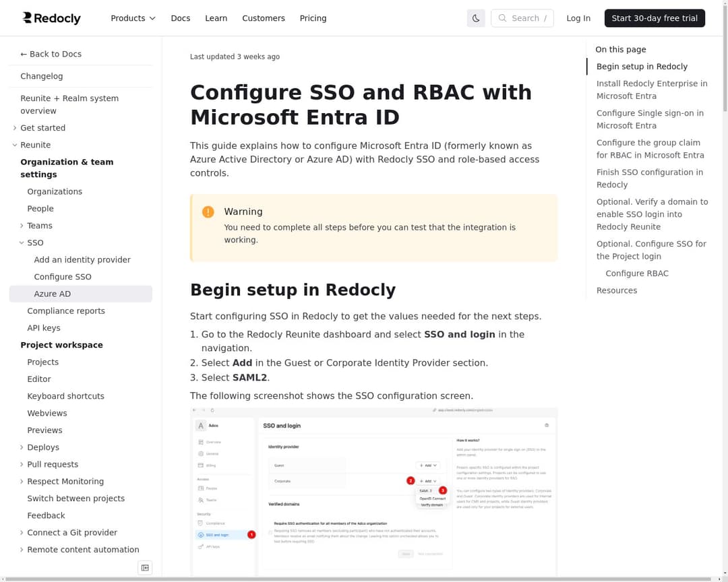Open Compliance reports page
Image resolution: width=728 pixels, height=582 pixels.
[x=66, y=311]
